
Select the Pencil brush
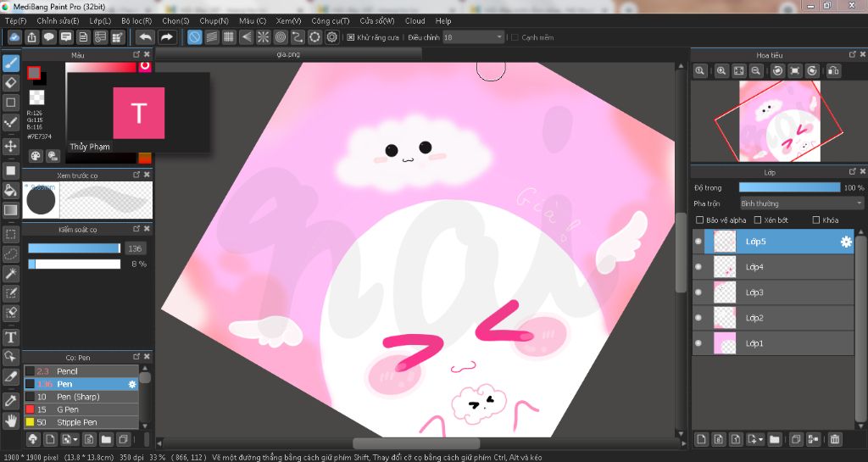pyautogui.click(x=81, y=371)
